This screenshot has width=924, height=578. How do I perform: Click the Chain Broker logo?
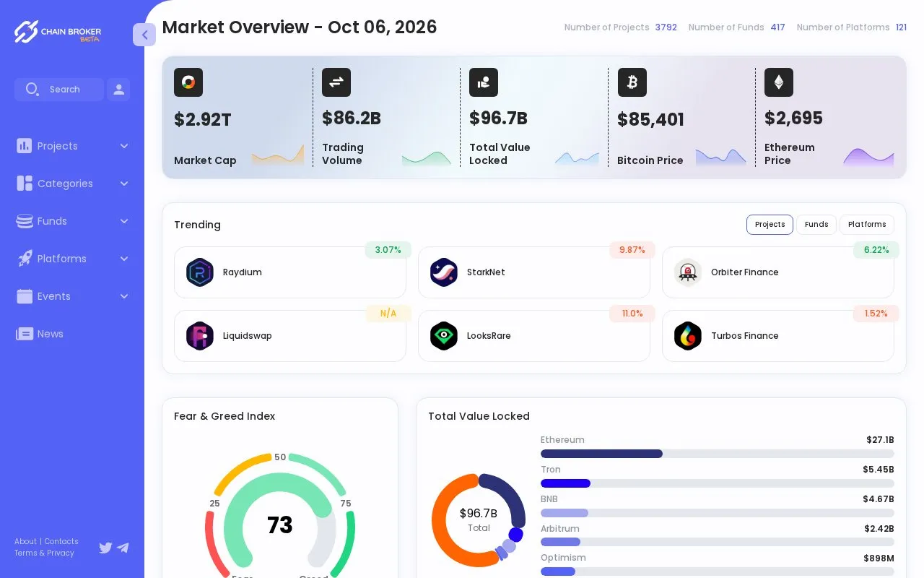[58, 32]
